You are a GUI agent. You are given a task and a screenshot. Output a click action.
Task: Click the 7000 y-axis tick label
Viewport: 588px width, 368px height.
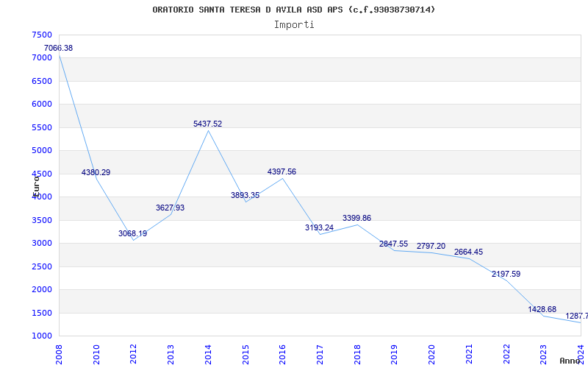tap(42, 58)
